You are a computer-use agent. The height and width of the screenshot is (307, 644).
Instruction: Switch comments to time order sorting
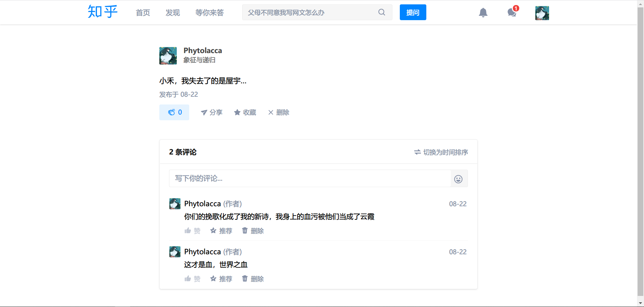(x=441, y=152)
